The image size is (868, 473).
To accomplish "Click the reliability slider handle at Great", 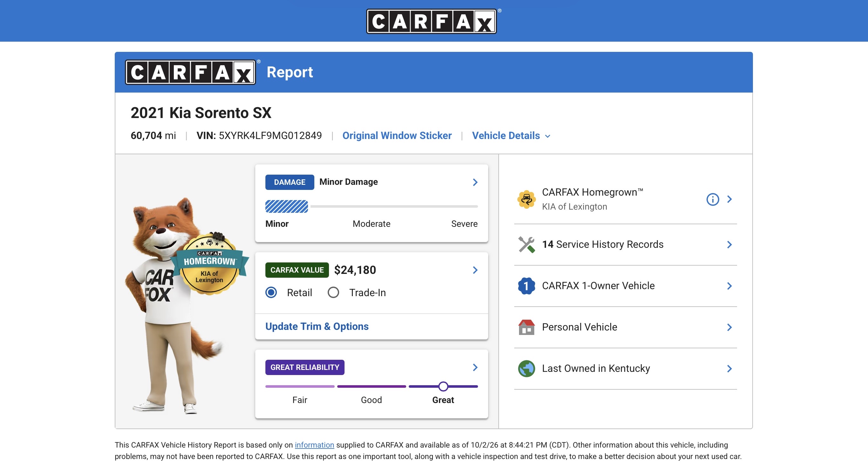I will pos(443,386).
